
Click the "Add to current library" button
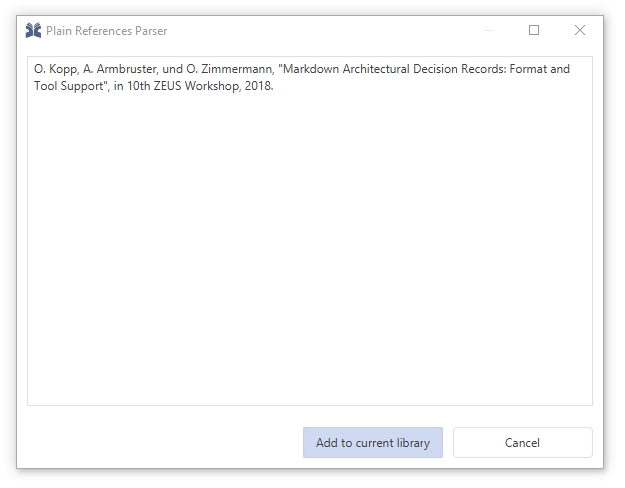tap(372, 443)
